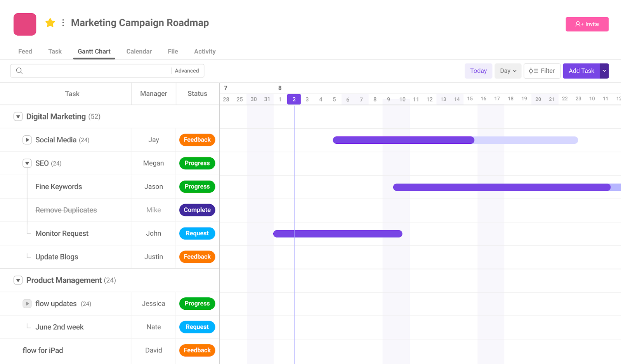Image resolution: width=621 pixels, height=364 pixels.
Task: Click manager name John
Action: tap(154, 233)
